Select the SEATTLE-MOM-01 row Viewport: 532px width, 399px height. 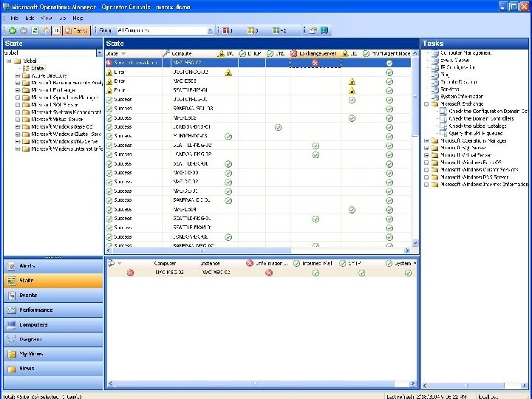(x=258, y=228)
